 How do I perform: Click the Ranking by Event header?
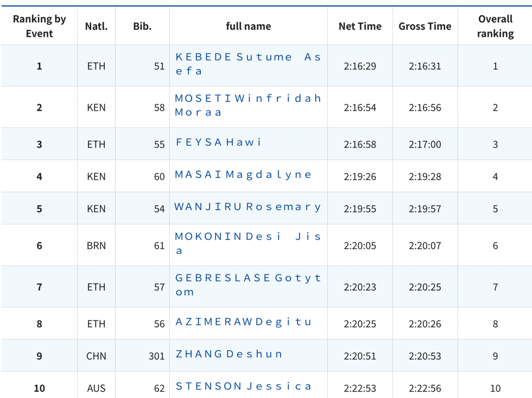coord(39,26)
